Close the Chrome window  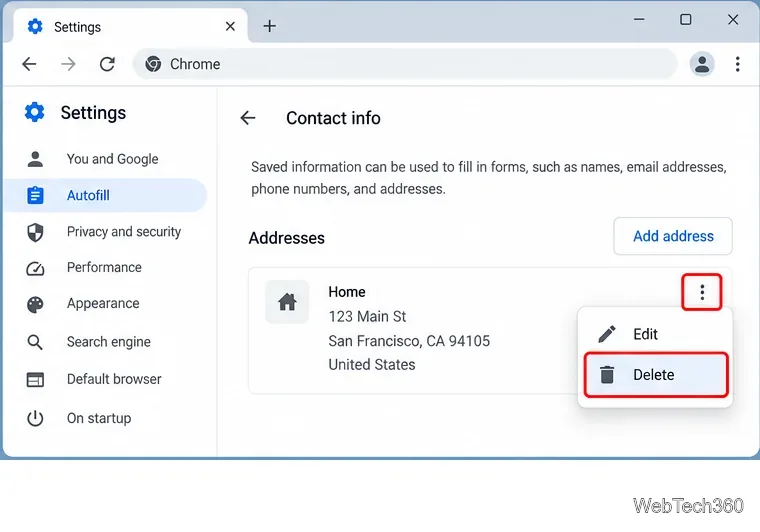(x=733, y=19)
